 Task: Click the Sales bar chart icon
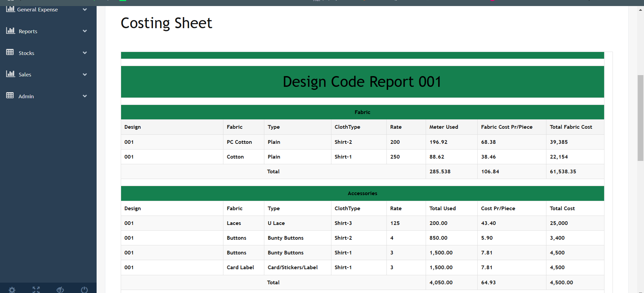coord(10,74)
